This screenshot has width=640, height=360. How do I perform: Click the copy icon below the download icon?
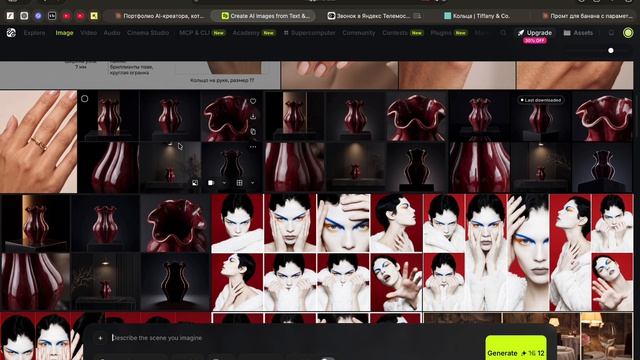click(x=253, y=131)
